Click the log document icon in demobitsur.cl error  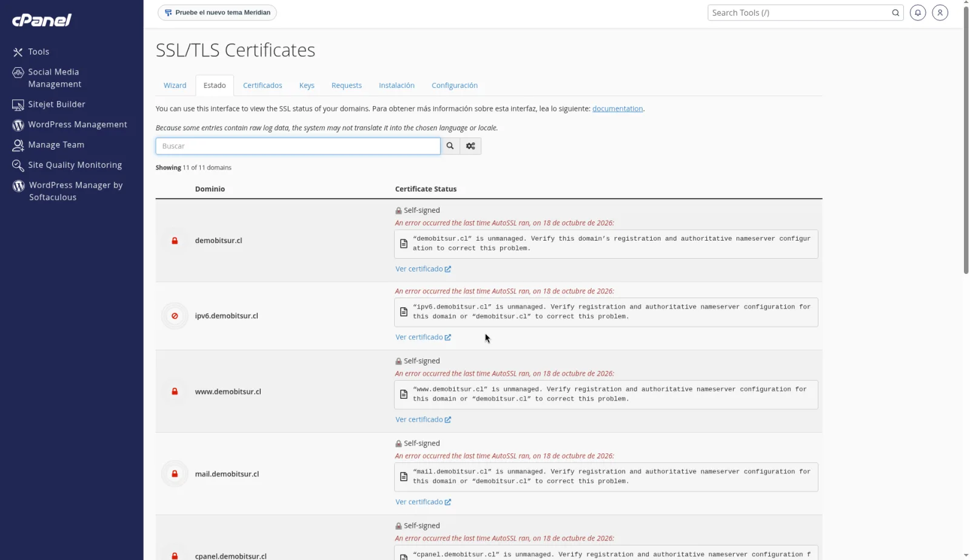coord(404,244)
